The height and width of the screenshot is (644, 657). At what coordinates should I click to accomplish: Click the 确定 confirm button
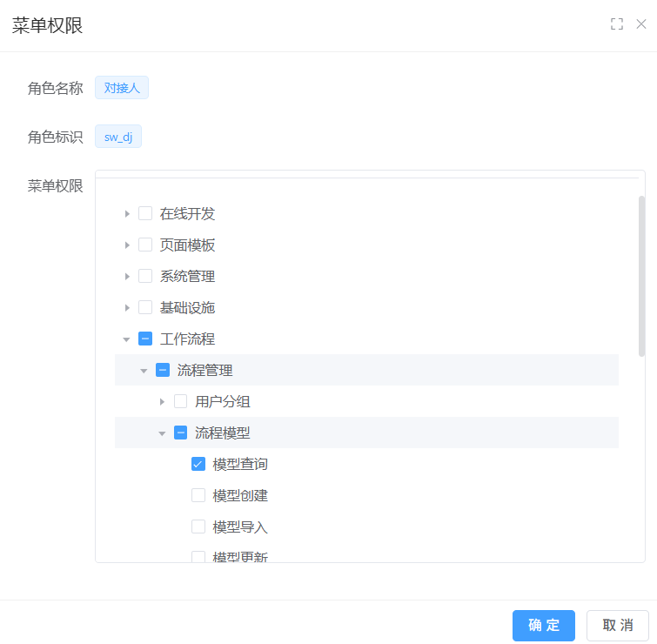tap(544, 625)
